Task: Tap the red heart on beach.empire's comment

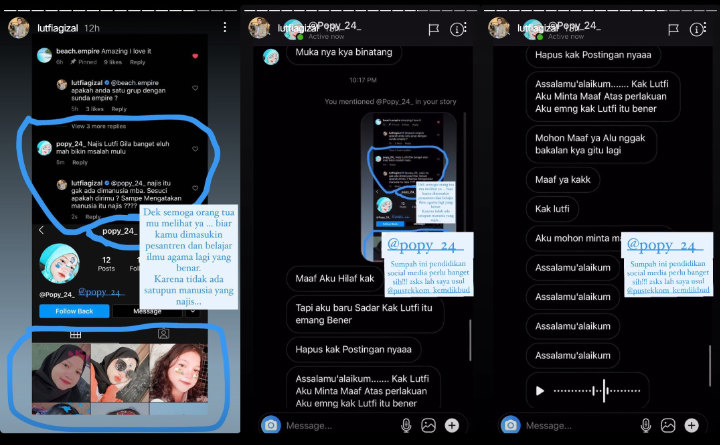Action: 195,56
